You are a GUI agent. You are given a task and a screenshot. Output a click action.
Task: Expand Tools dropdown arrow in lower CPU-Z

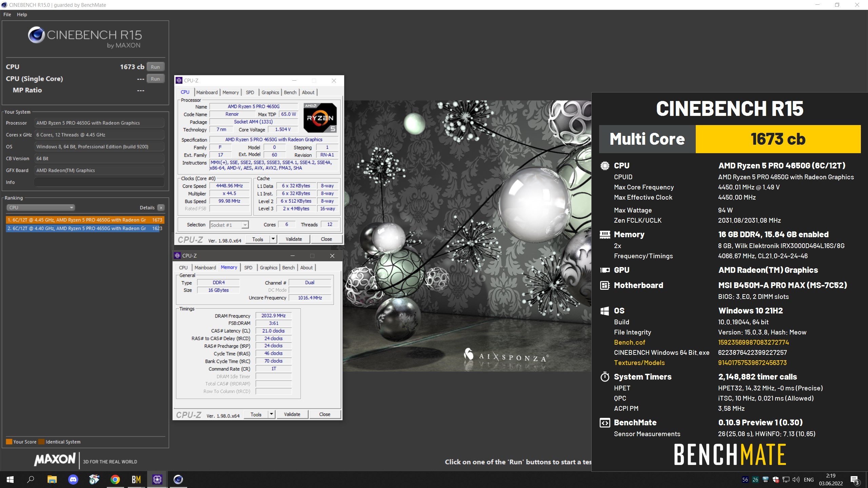click(272, 414)
